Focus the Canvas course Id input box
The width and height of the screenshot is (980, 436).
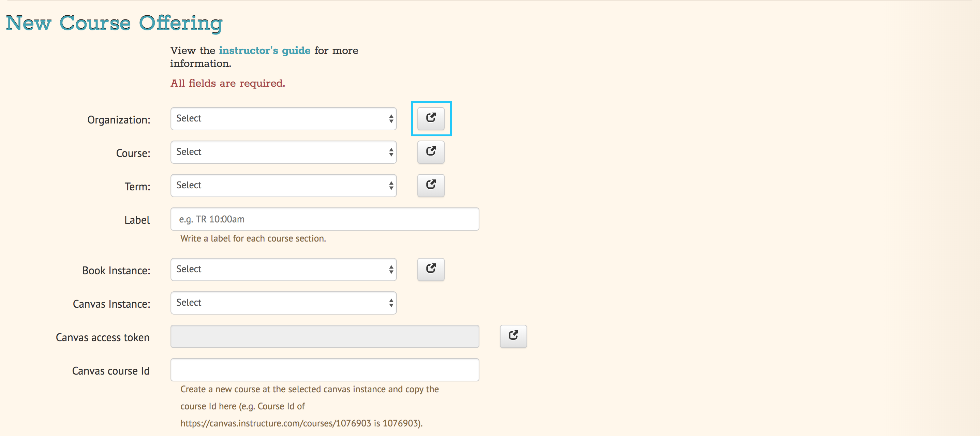pos(325,370)
